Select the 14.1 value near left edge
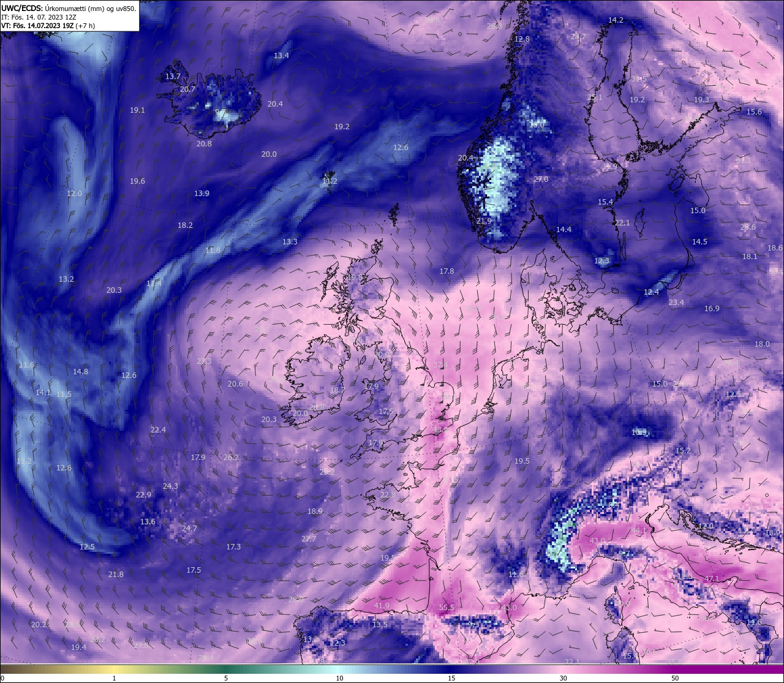The width and height of the screenshot is (784, 683). click(43, 393)
